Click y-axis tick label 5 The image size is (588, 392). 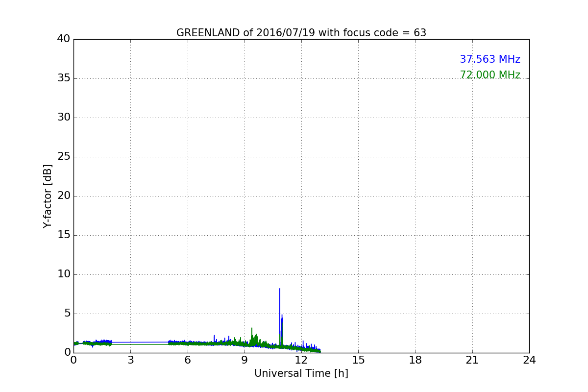pyautogui.click(x=67, y=314)
